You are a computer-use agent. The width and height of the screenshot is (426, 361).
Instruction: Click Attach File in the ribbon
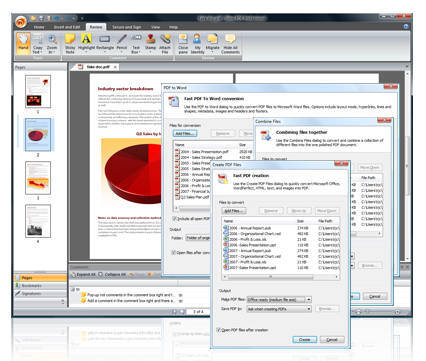tap(165, 43)
